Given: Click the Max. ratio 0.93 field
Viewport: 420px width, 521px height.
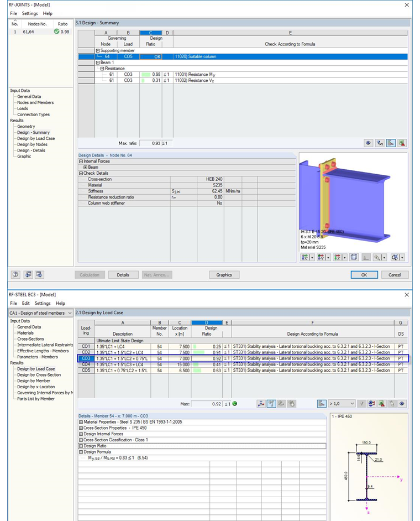Looking at the screenshot, I should [x=150, y=143].
